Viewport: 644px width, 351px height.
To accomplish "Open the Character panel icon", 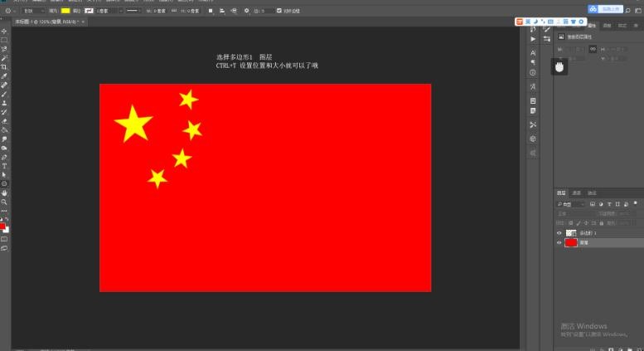I will 533,53.
